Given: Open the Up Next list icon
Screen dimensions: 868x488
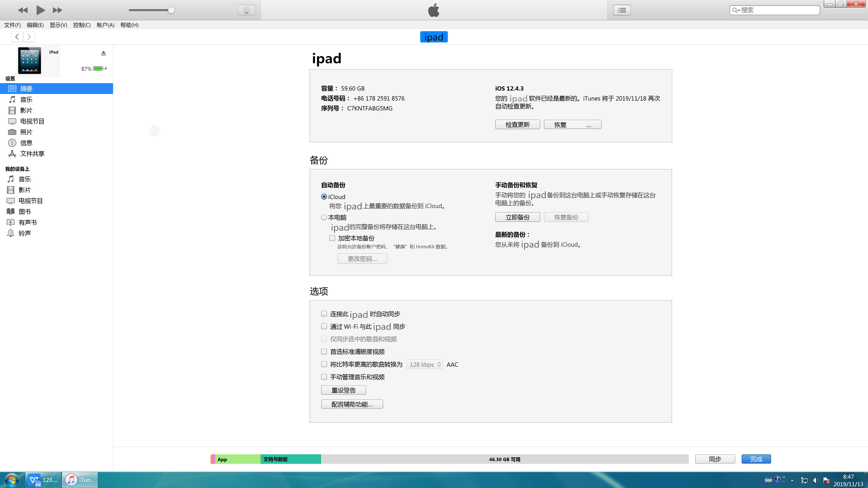Looking at the screenshot, I should coord(622,10).
